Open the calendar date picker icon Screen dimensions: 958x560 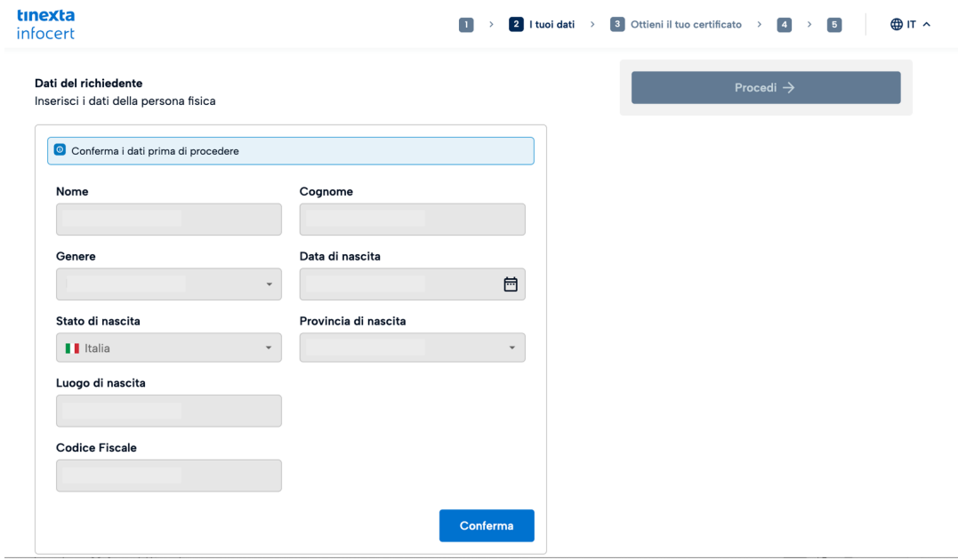point(511,284)
